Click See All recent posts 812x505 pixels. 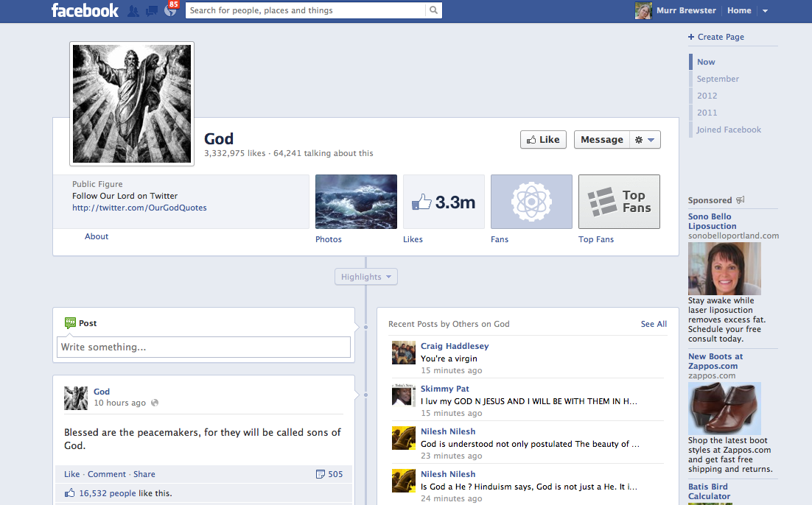point(654,324)
